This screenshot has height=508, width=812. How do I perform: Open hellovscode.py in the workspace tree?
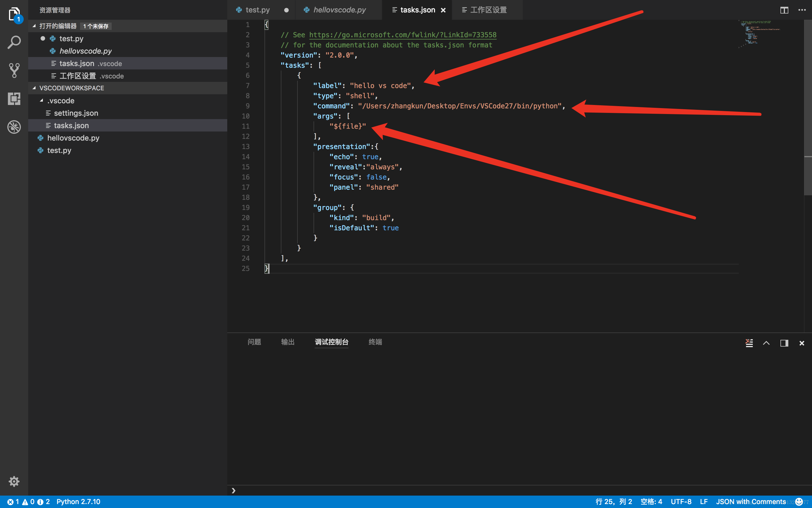pos(127,138)
